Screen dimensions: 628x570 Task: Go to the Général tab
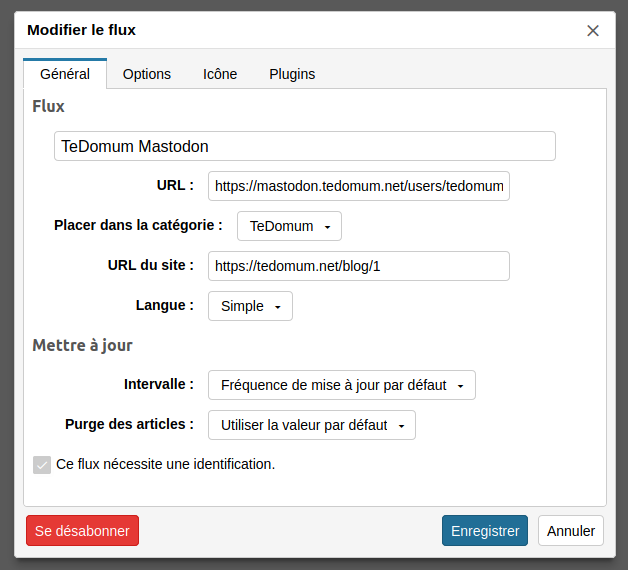tap(65, 74)
